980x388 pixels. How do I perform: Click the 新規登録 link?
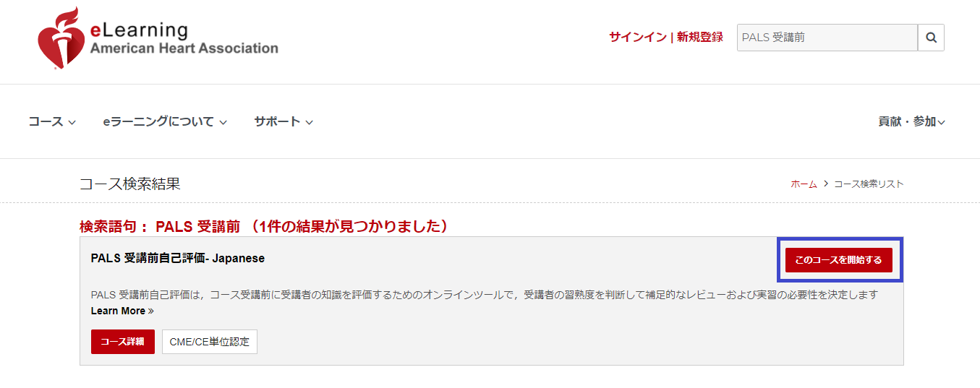point(700,38)
